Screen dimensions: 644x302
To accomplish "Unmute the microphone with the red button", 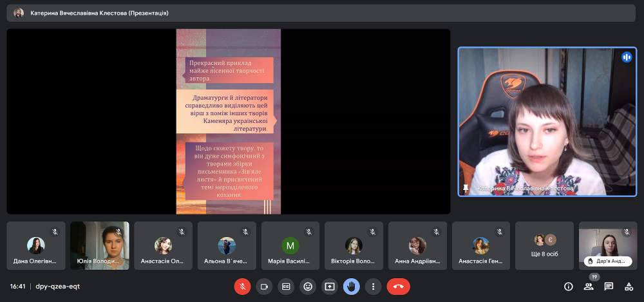I will pos(242,287).
